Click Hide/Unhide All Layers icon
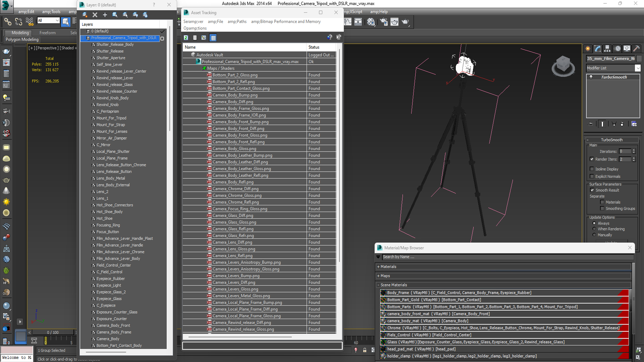This screenshot has width=644, height=362. coord(135,15)
